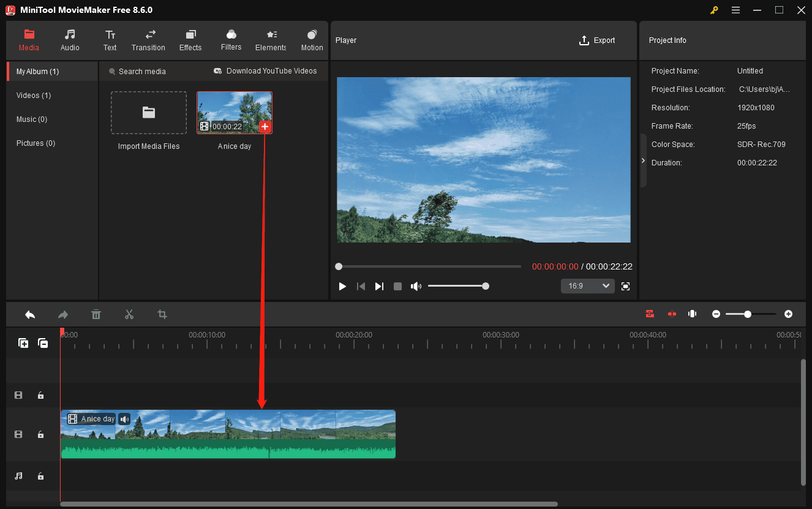Collapse the Project Info panel

[x=643, y=160]
